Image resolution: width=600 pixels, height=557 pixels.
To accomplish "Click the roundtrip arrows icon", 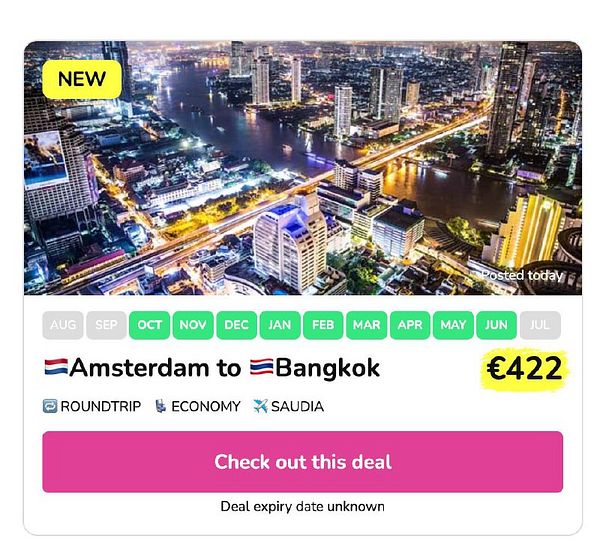I will click(50, 406).
